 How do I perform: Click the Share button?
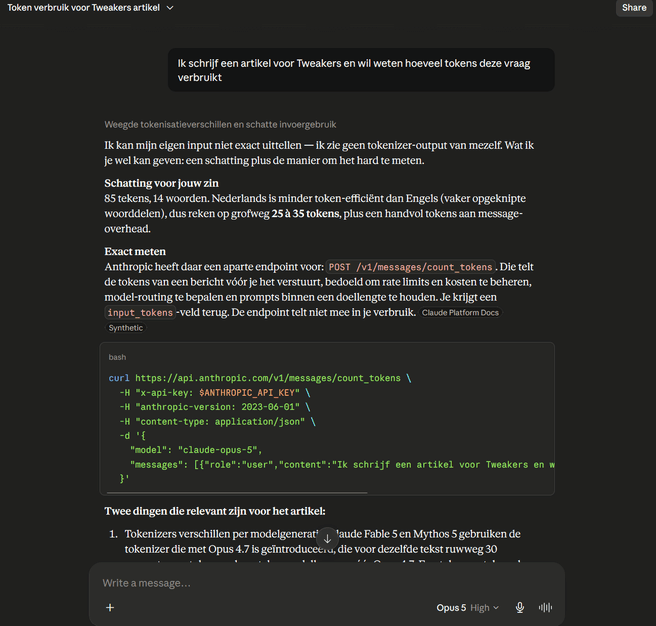coord(634,8)
